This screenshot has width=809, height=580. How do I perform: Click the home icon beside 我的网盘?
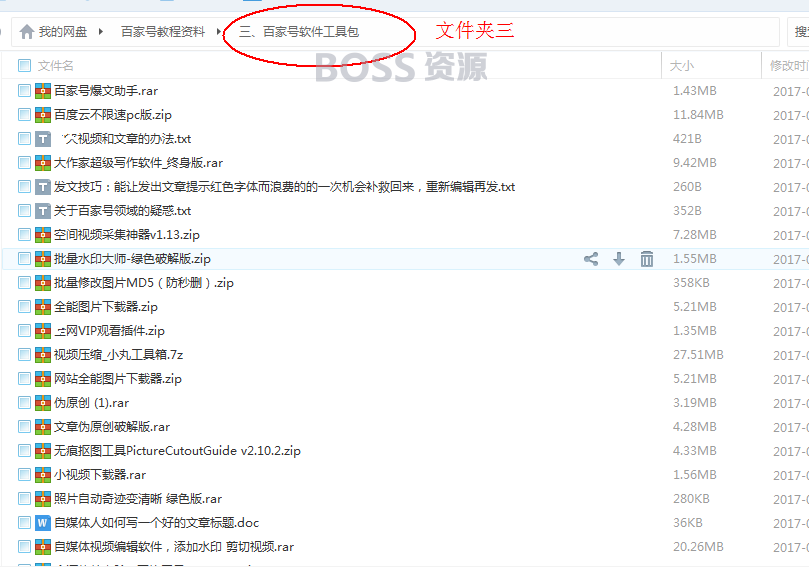click(x=27, y=32)
